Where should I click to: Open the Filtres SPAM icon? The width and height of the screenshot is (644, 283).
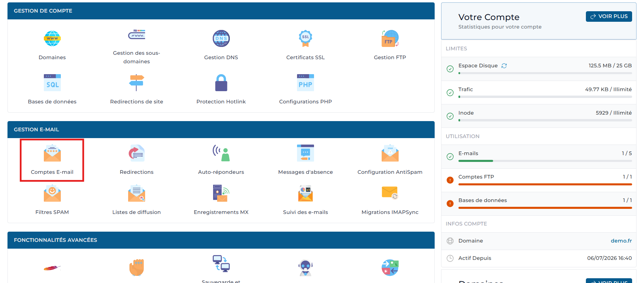(52, 193)
